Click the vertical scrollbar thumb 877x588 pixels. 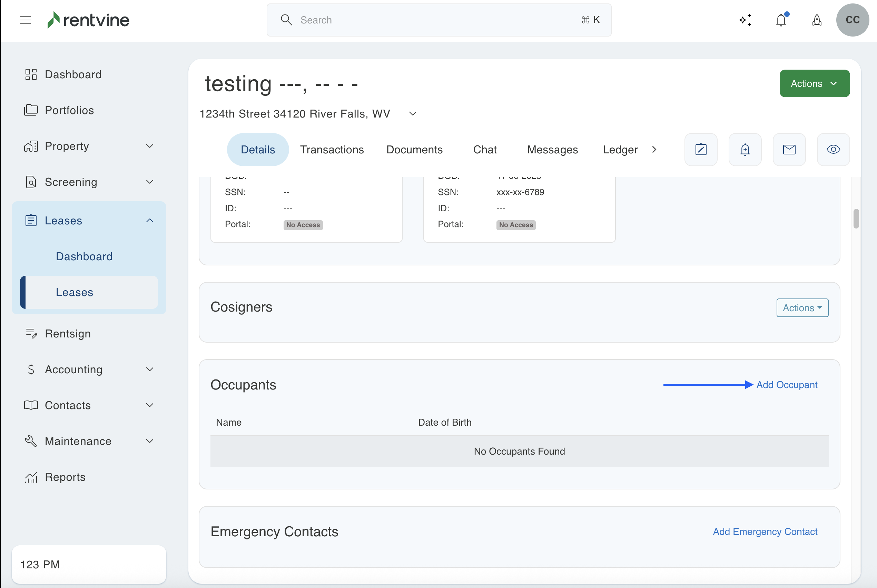[x=856, y=219]
